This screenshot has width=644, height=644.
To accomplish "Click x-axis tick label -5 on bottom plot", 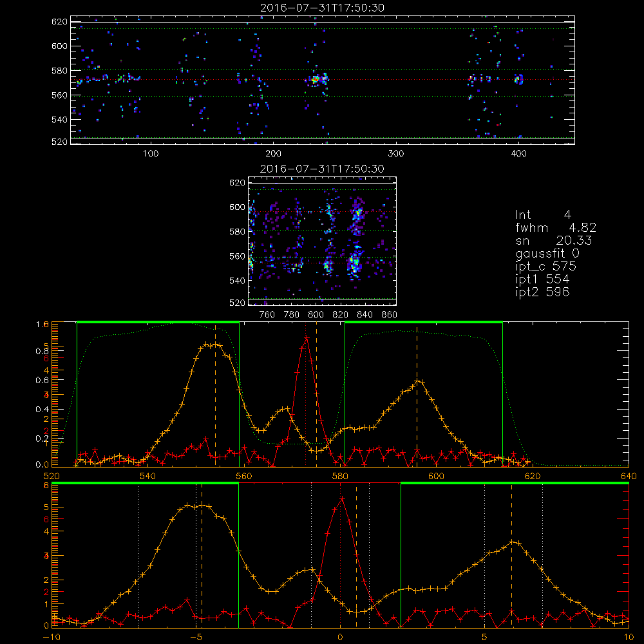I will pyautogui.click(x=196, y=637).
